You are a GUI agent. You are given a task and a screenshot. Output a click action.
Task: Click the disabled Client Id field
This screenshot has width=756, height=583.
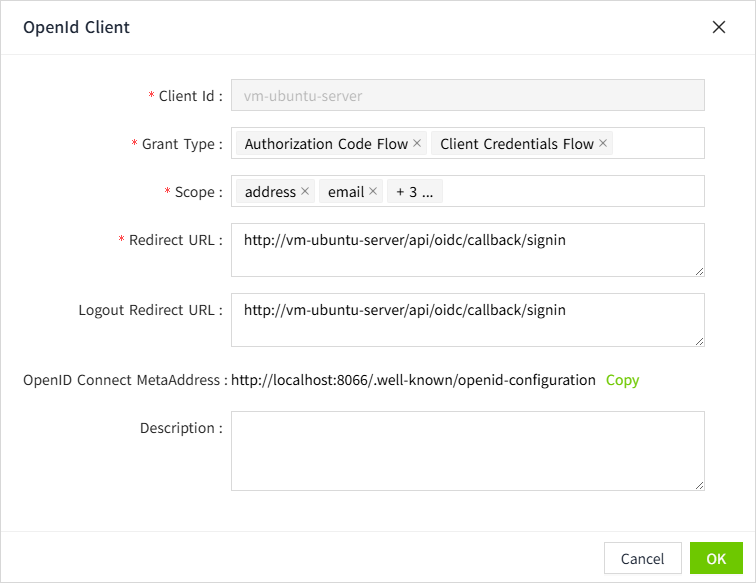pos(467,96)
